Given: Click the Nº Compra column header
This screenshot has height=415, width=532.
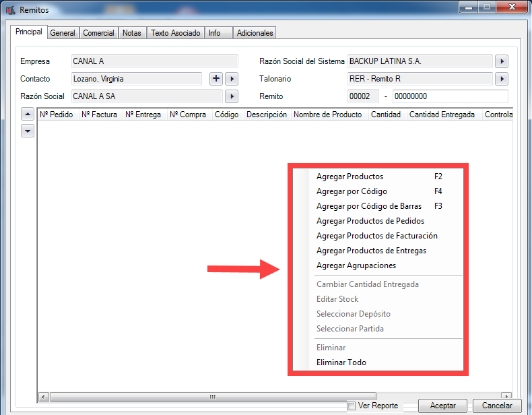Looking at the screenshot, I should [x=189, y=115].
